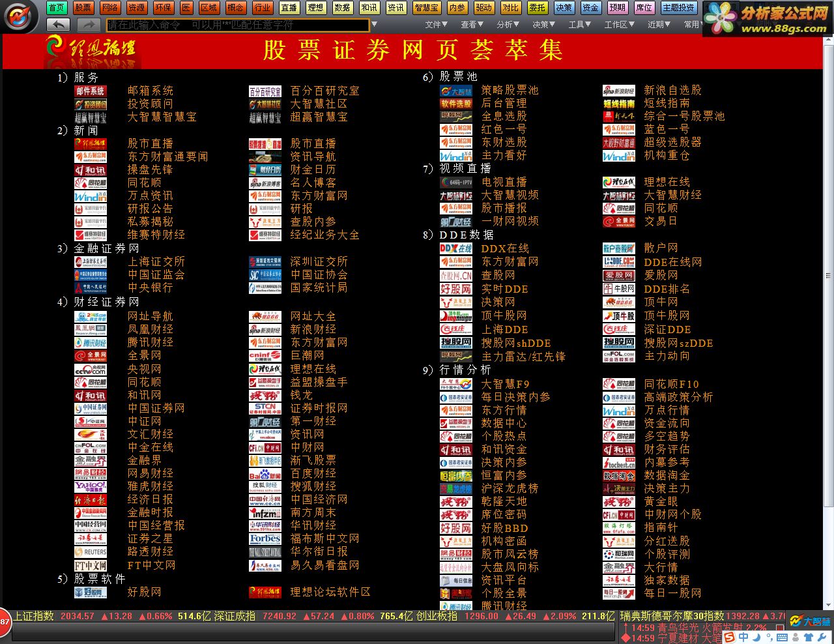834x644 pixels.
Task: Open the 文件 dropdown menu
Action: (x=437, y=25)
